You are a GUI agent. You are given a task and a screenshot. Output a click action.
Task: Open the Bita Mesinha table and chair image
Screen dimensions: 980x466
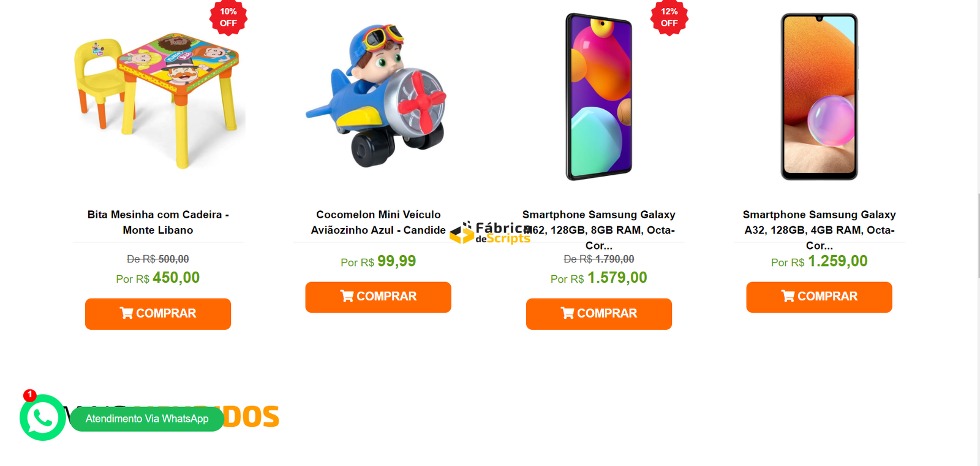(x=158, y=98)
